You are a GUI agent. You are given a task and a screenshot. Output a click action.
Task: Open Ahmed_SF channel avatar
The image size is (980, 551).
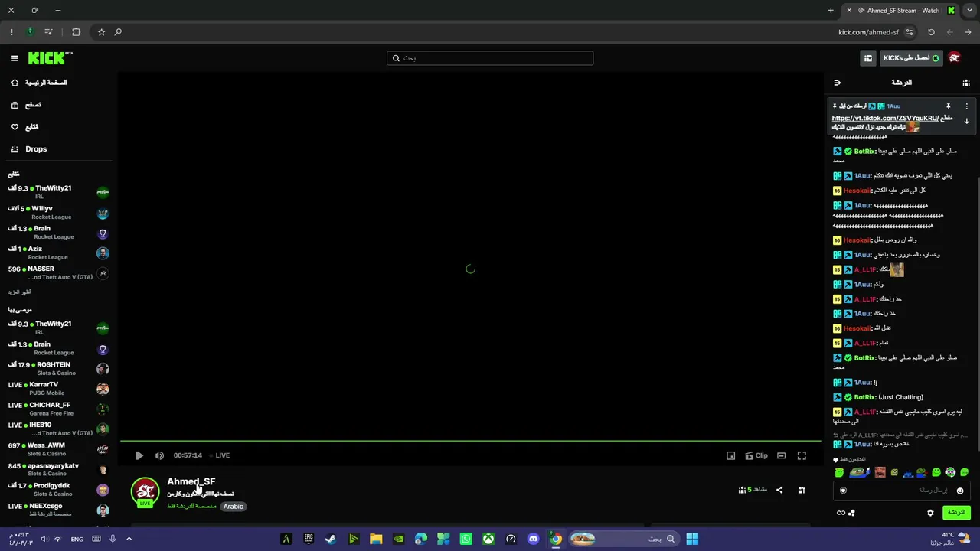tap(145, 492)
